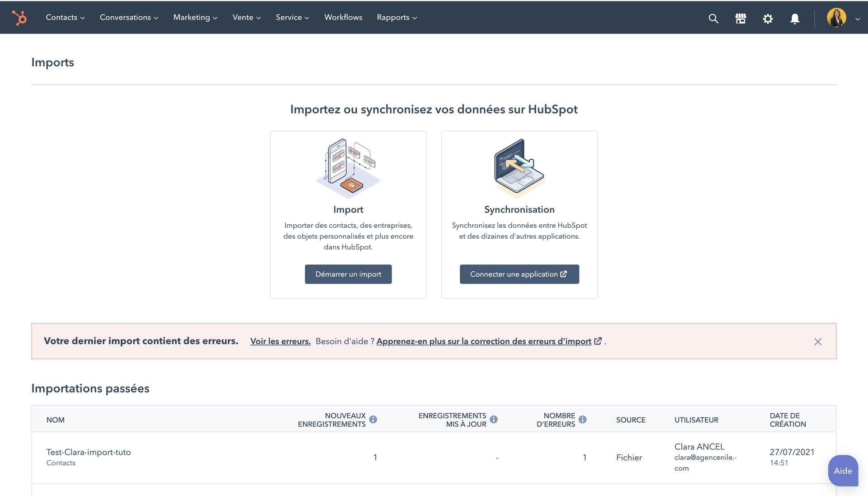Click the NOM column header
Viewport: 868px width, 496px height.
[55, 420]
